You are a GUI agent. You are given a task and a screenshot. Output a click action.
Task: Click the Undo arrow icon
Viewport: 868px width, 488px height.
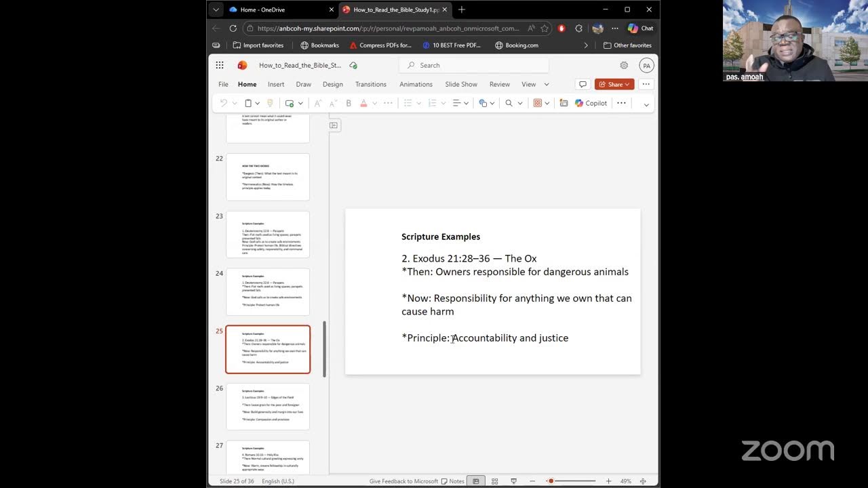pos(224,103)
